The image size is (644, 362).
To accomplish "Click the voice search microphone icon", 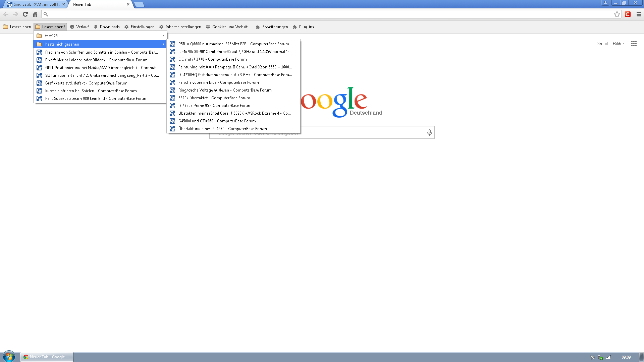I will tap(429, 132).
